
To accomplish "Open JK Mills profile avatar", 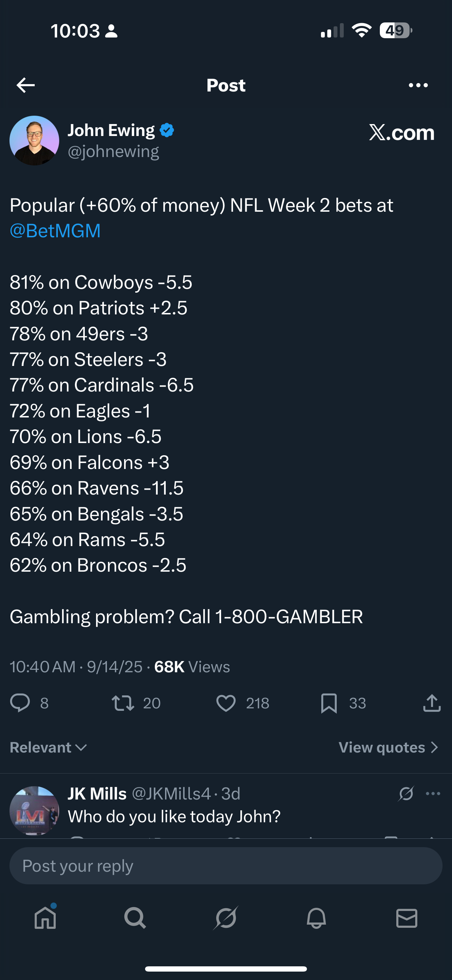I will click(34, 810).
